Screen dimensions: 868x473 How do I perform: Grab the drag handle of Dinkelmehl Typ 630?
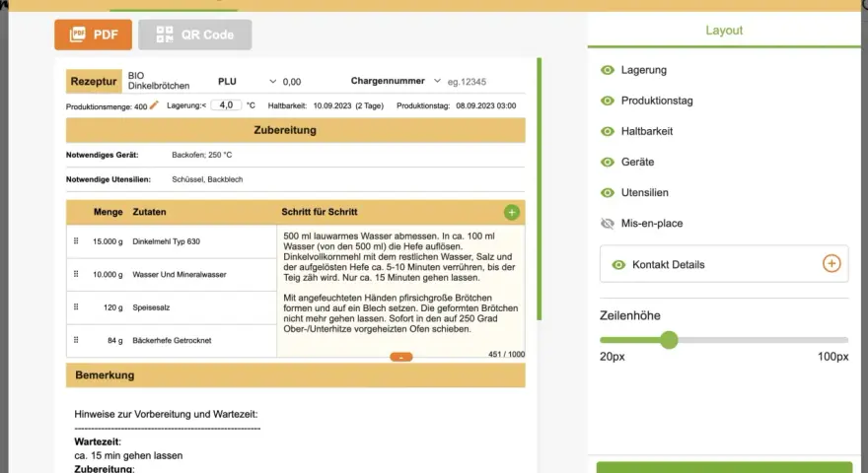pos(76,241)
